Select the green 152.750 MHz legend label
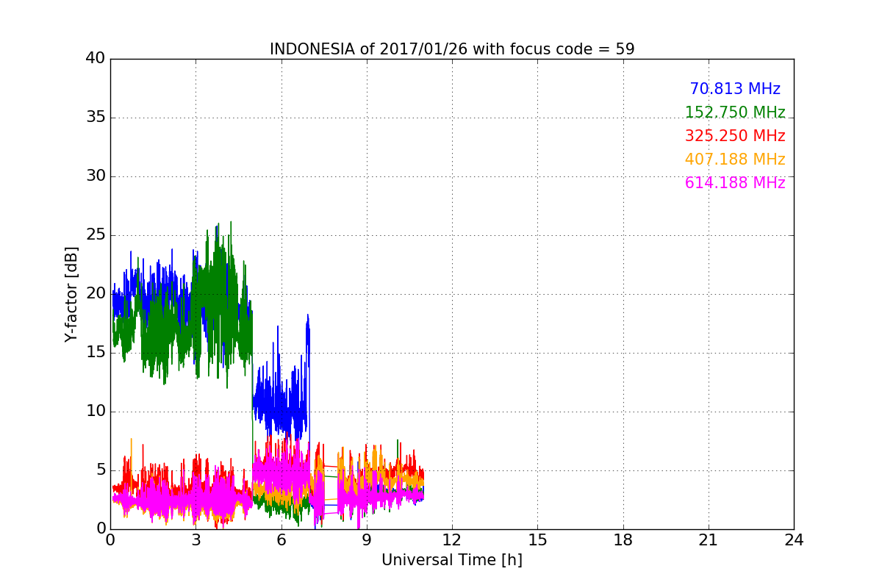Viewport: 882px width, 588px height. click(x=735, y=112)
